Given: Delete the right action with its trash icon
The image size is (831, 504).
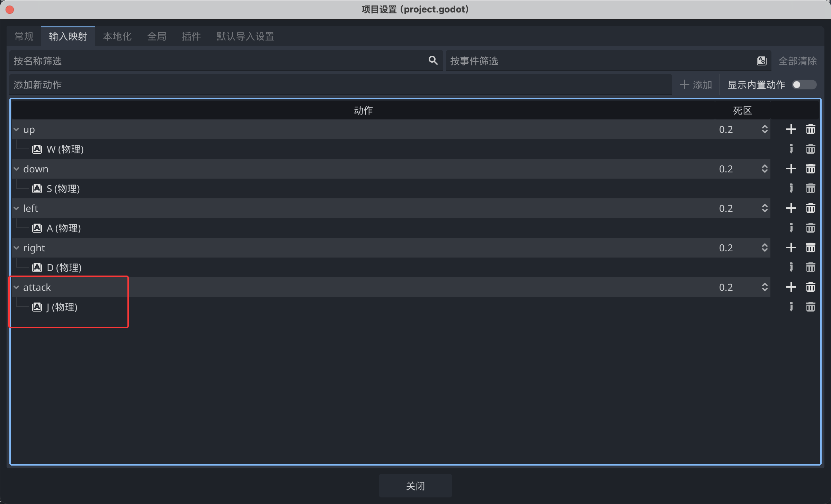Looking at the screenshot, I should point(810,248).
